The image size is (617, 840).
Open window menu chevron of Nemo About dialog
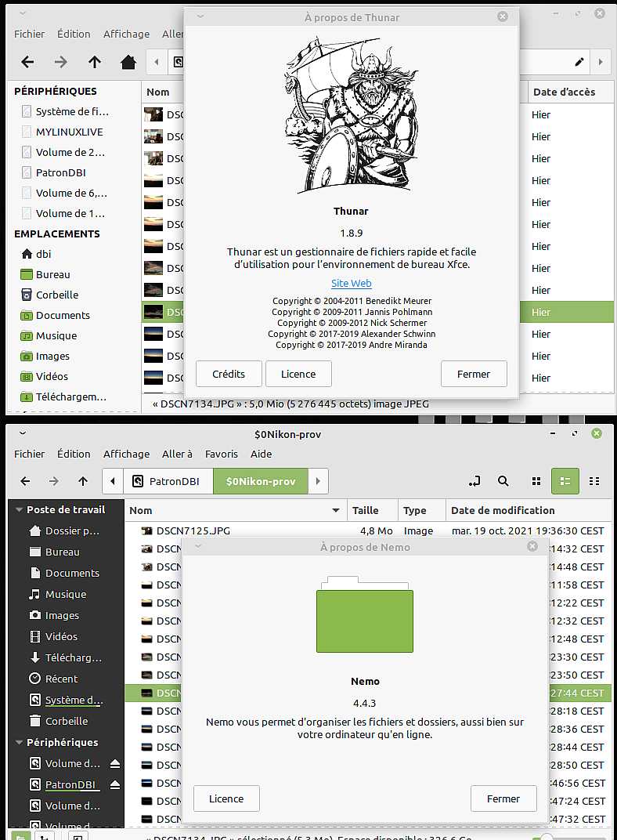pyautogui.click(x=198, y=546)
